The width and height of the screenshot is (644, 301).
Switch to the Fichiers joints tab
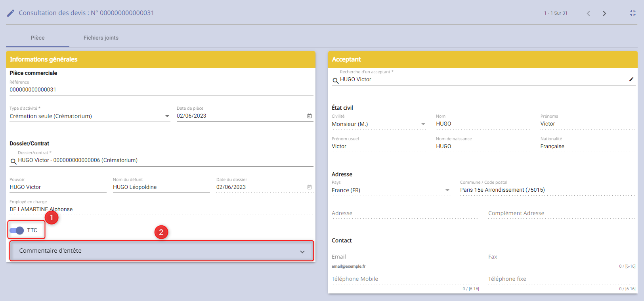[101, 38]
